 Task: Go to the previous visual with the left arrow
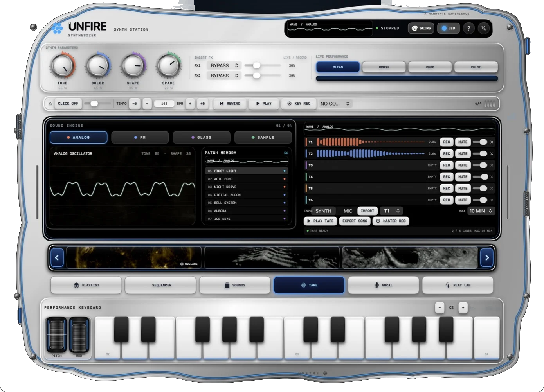(57, 257)
